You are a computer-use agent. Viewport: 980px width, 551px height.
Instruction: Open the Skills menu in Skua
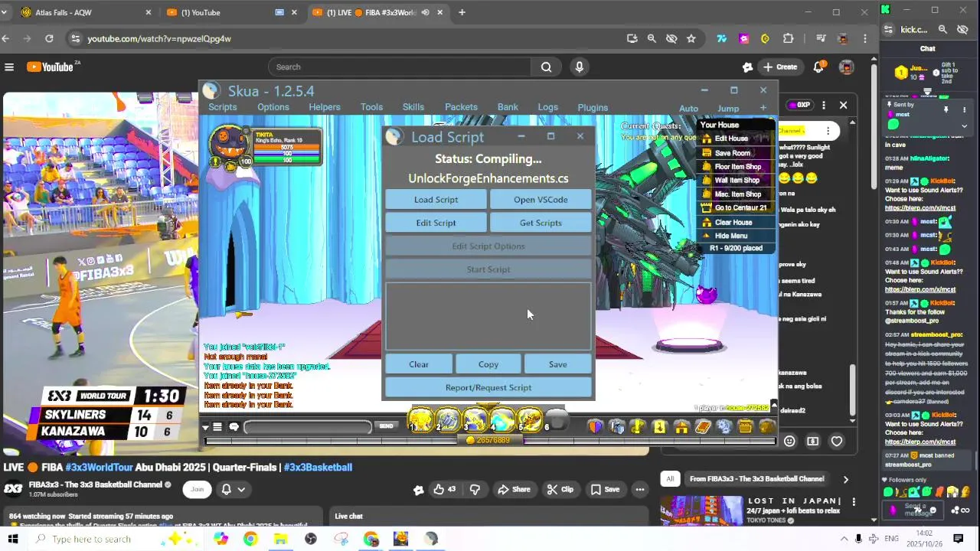(413, 107)
